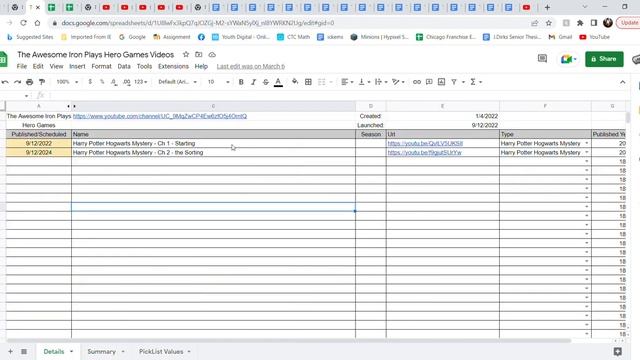Screen dimensions: 640x360
Task: Open the borders tool
Action: [x=308, y=82]
